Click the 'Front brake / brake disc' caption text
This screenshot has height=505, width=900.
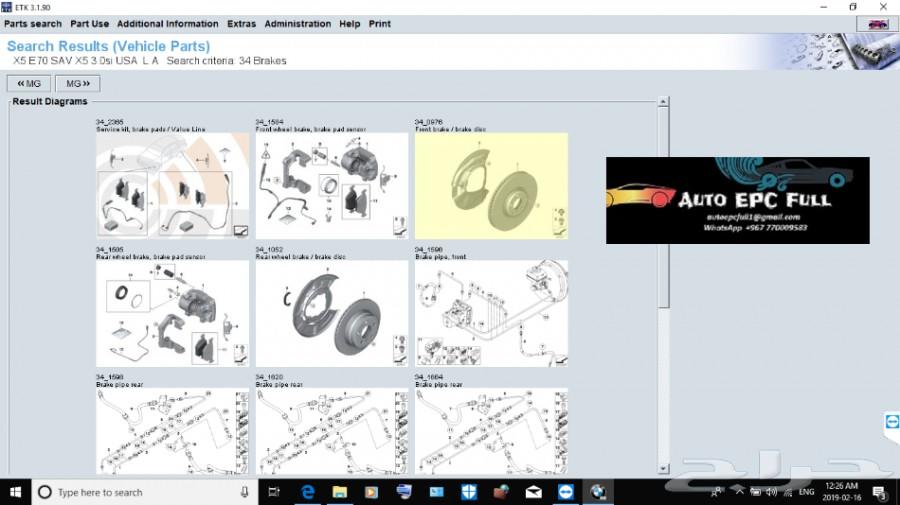450,129
